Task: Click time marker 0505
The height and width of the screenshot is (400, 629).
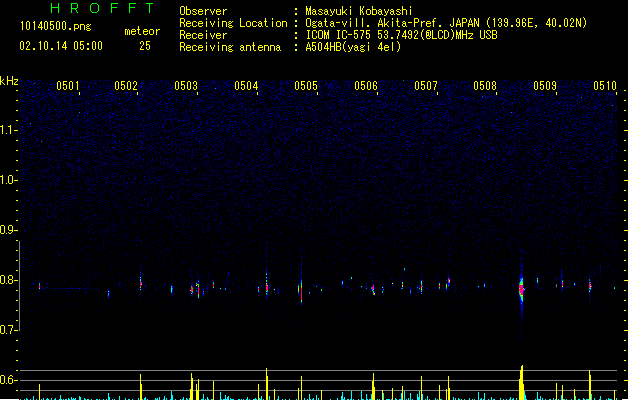Action: point(306,86)
